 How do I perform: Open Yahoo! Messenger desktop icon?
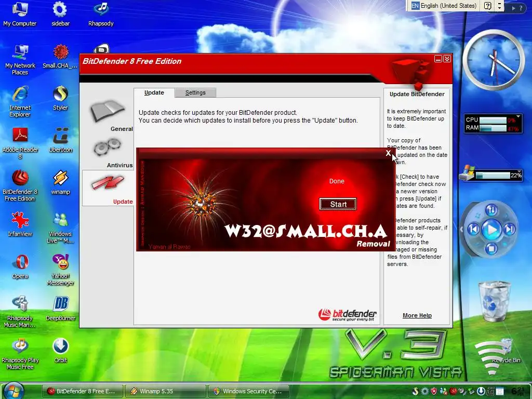point(60,270)
